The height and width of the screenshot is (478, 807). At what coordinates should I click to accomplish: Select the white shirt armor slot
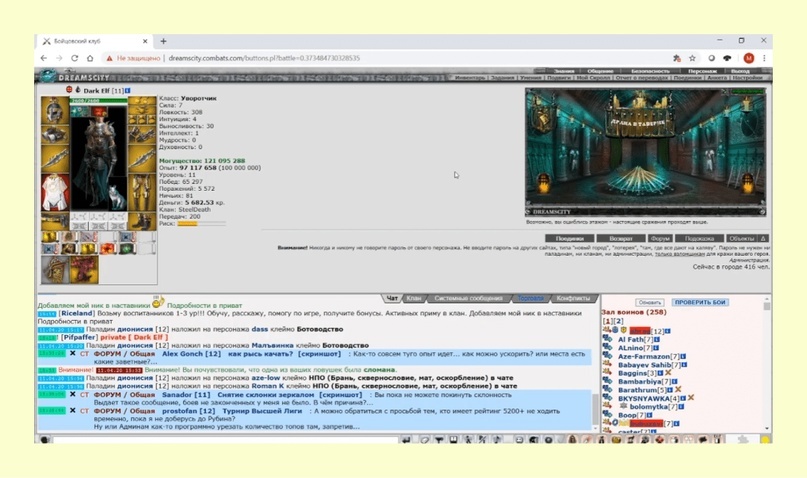coord(55,192)
